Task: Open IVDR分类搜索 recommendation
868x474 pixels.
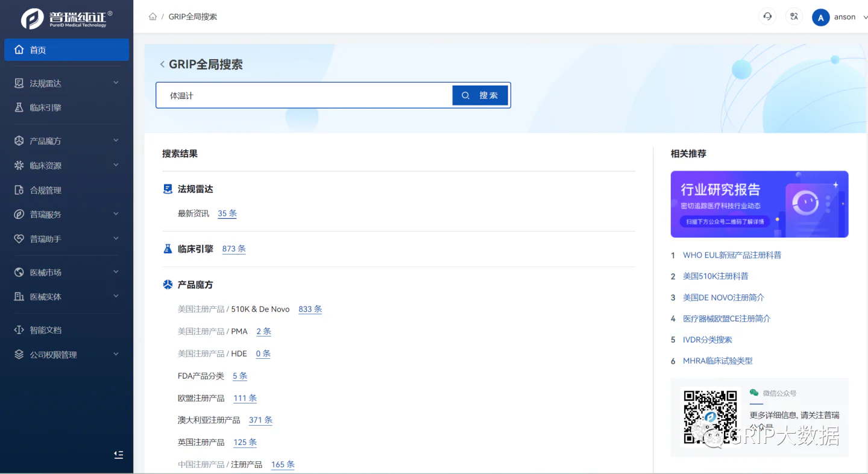Action: (x=708, y=340)
